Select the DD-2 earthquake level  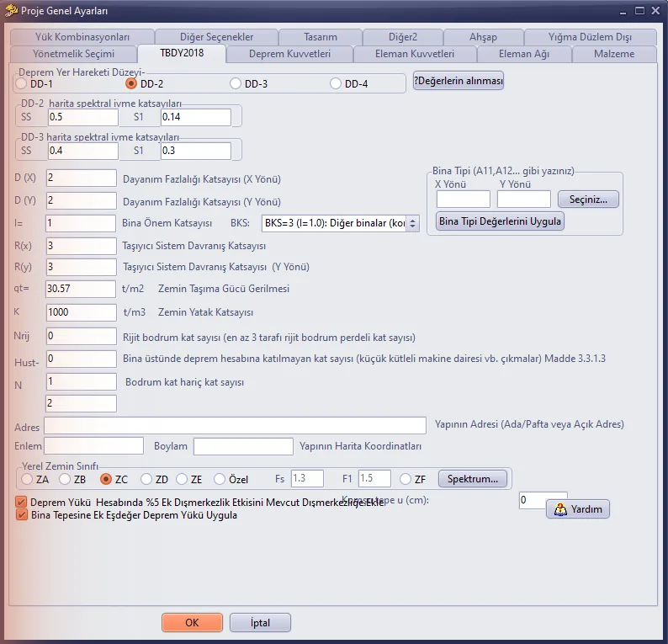[130, 83]
